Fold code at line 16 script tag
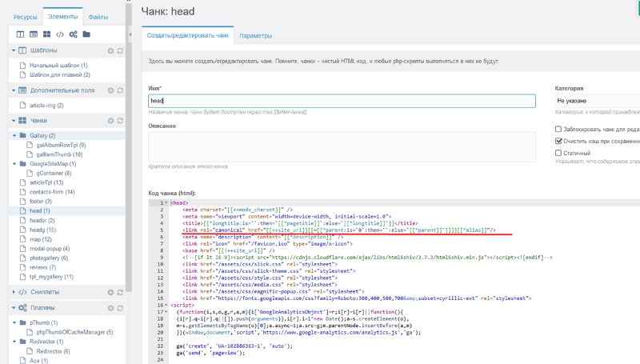640x364 pixels. click(x=166, y=306)
